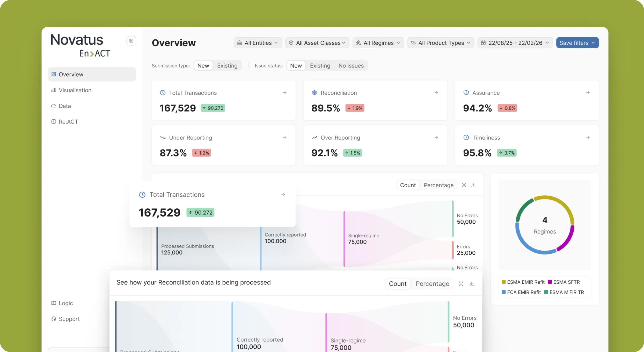This screenshot has height=352, width=644.
Task: Toggle Reconciliation chart to Percentage
Action: (432, 284)
